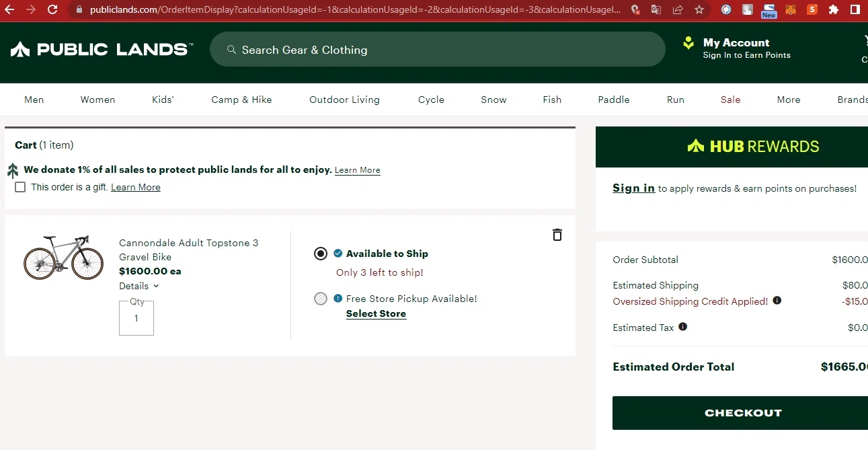The width and height of the screenshot is (868, 450).
Task: Open the Outdoor Living menu
Action: coord(345,100)
